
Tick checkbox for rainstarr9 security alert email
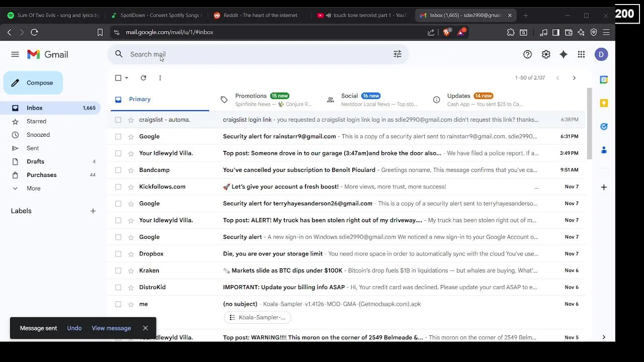[118, 136]
